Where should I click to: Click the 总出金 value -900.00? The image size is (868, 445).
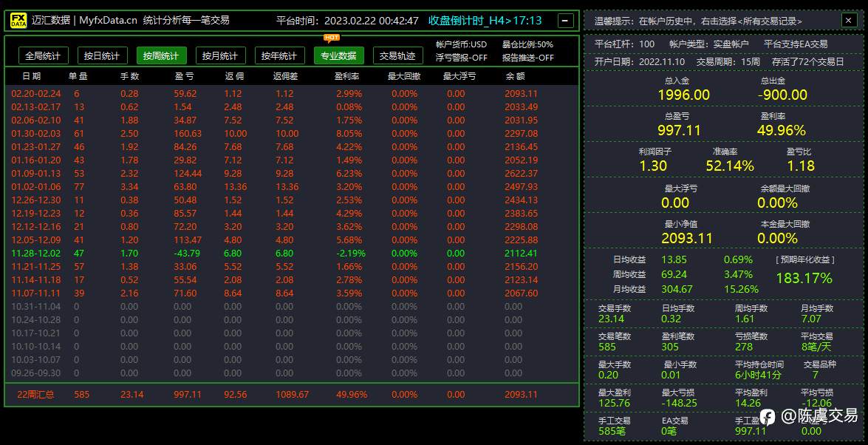click(x=782, y=95)
